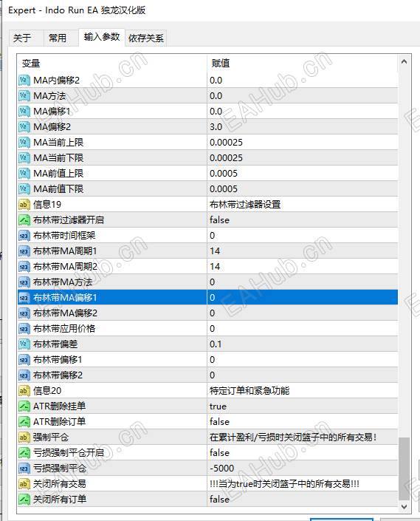The height and width of the screenshot is (521, 420).
Task: Open the 依存关系 tab
Action: coord(146,38)
